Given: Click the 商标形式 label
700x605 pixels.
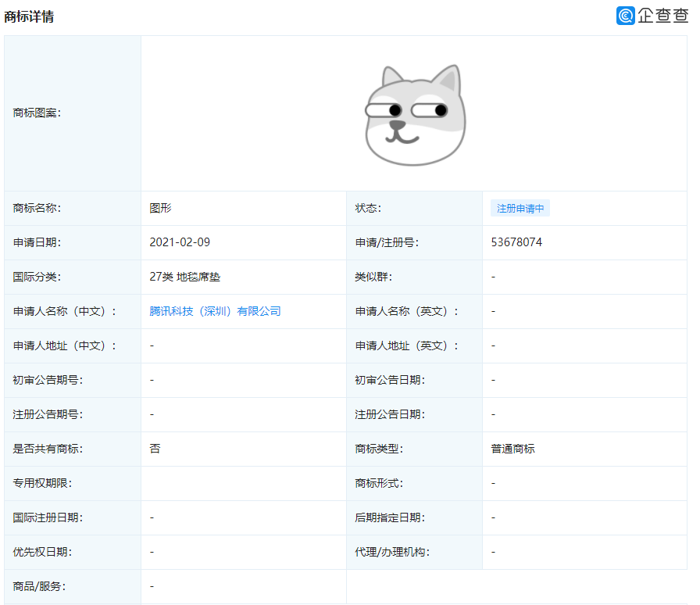Looking at the screenshot, I should [x=379, y=483].
